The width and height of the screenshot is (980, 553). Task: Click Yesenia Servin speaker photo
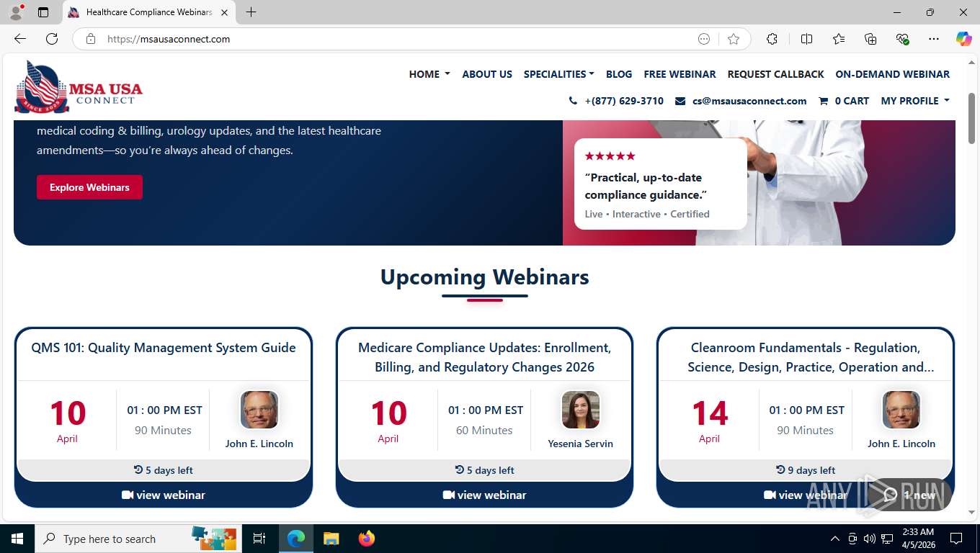[581, 410]
